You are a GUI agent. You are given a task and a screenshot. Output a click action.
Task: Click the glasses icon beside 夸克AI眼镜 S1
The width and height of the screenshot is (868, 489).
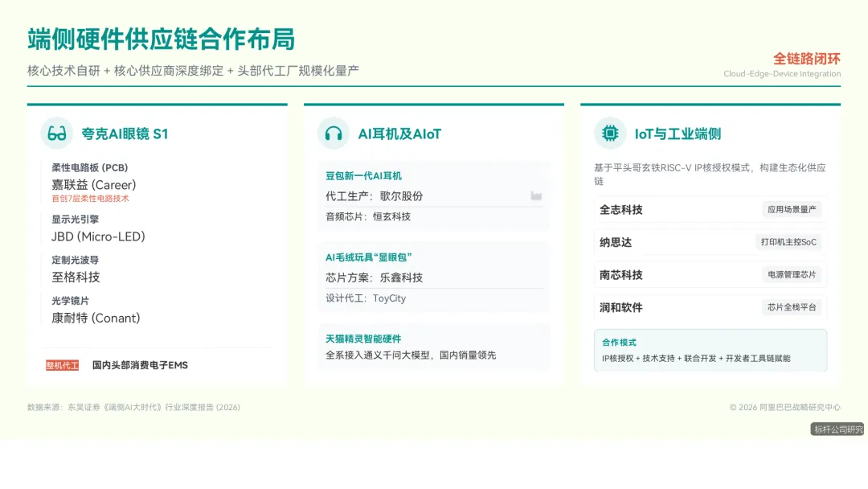[56, 134]
